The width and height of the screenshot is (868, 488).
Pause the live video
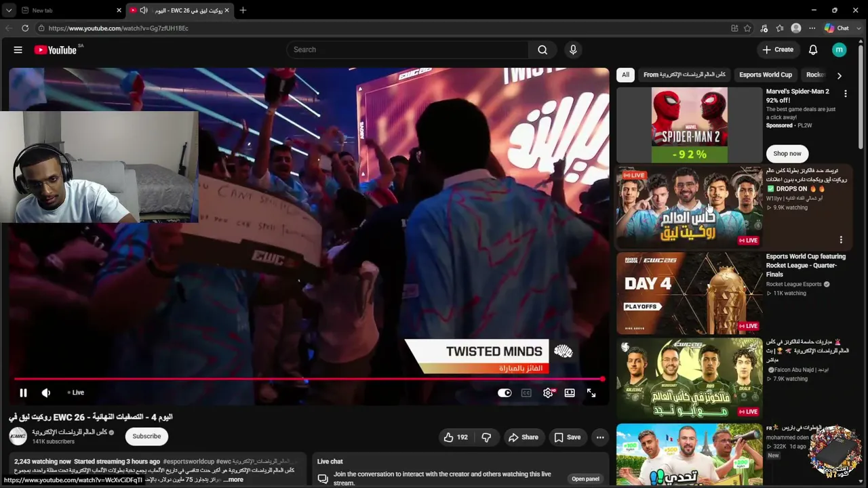23,392
